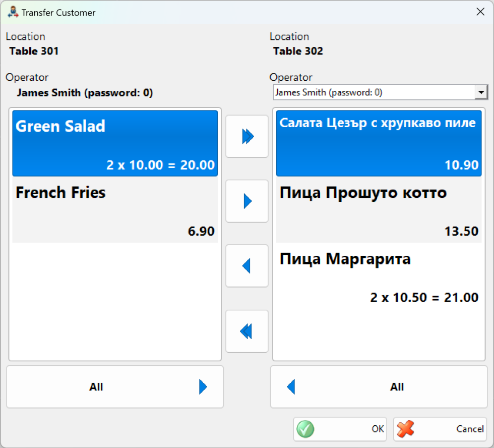
Task: Click the single right arrow transfer button
Action: point(247,201)
